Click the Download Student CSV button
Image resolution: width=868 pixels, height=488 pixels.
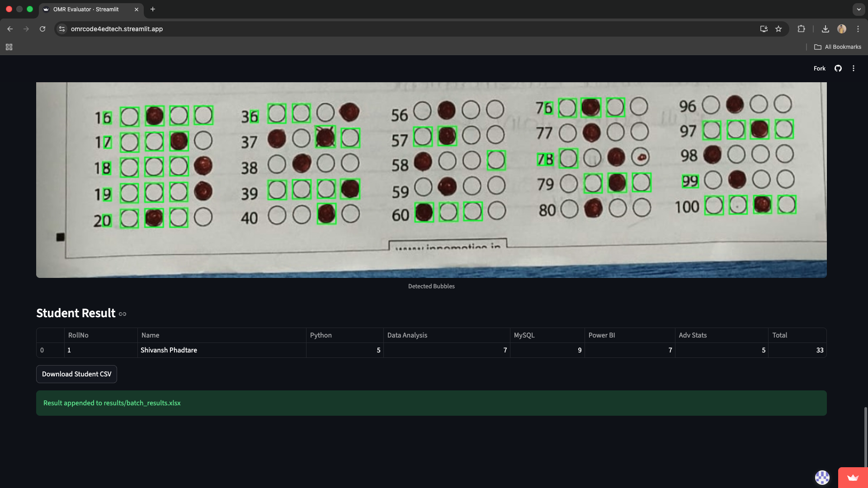coord(76,374)
